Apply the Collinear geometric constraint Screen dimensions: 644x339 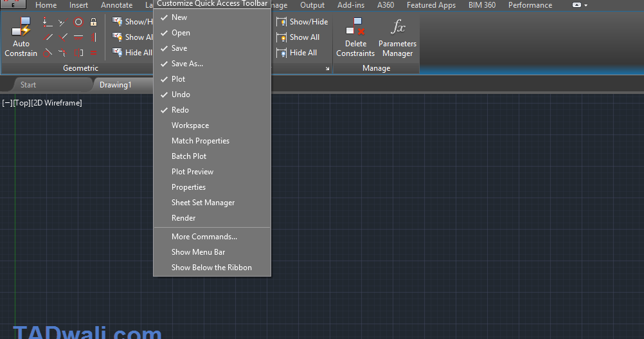(63, 22)
